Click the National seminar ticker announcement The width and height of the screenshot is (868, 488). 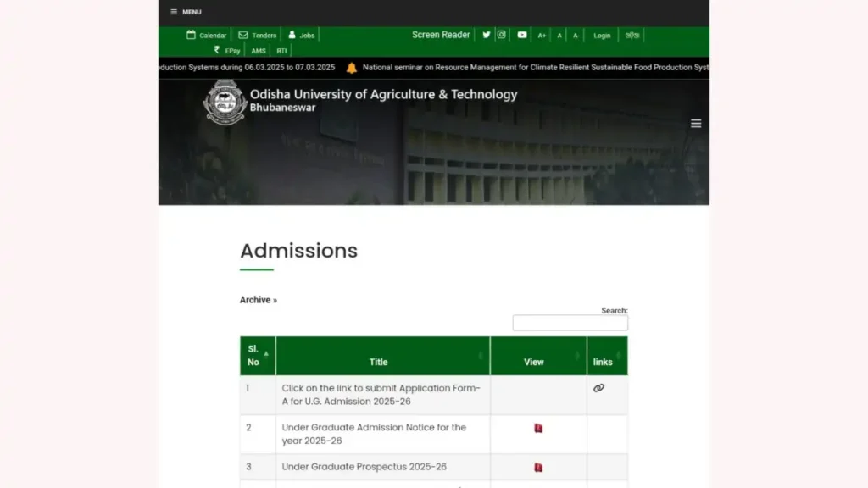[x=536, y=68]
